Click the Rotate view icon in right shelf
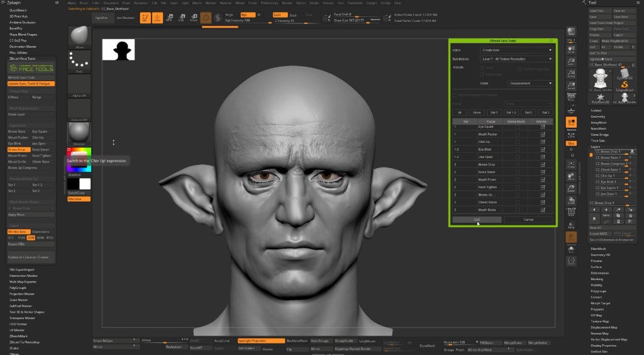The height and width of the screenshot is (355, 644). [x=571, y=201]
